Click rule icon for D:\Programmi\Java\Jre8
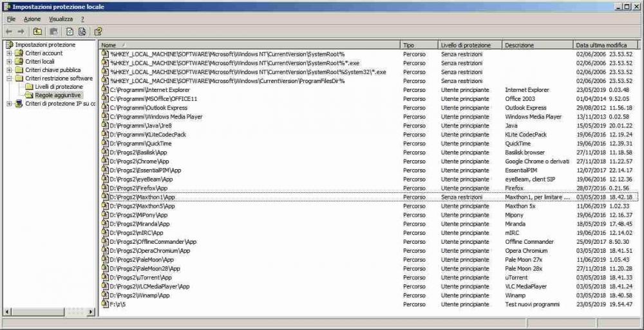The height and width of the screenshot is (330, 644). [105, 125]
